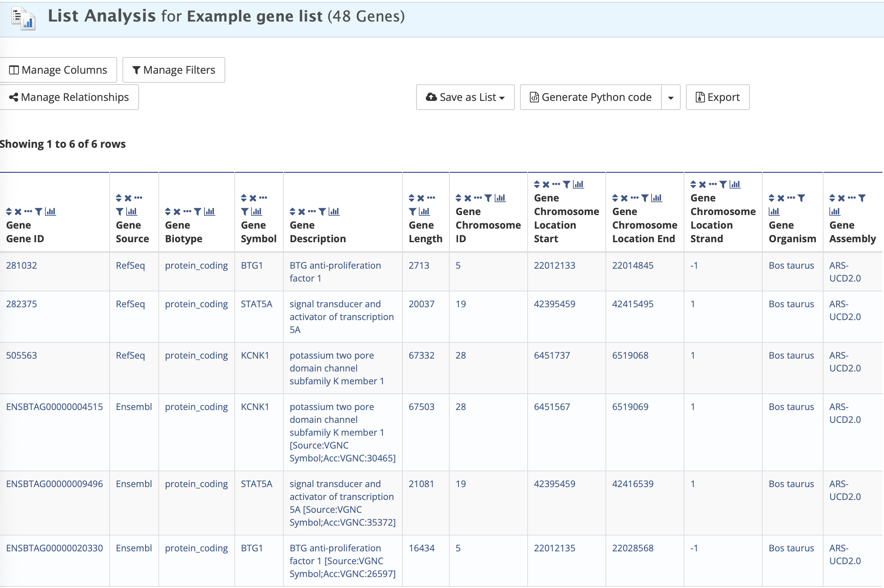
Task: Show Gene Organism column summary chart
Action: 774,212
